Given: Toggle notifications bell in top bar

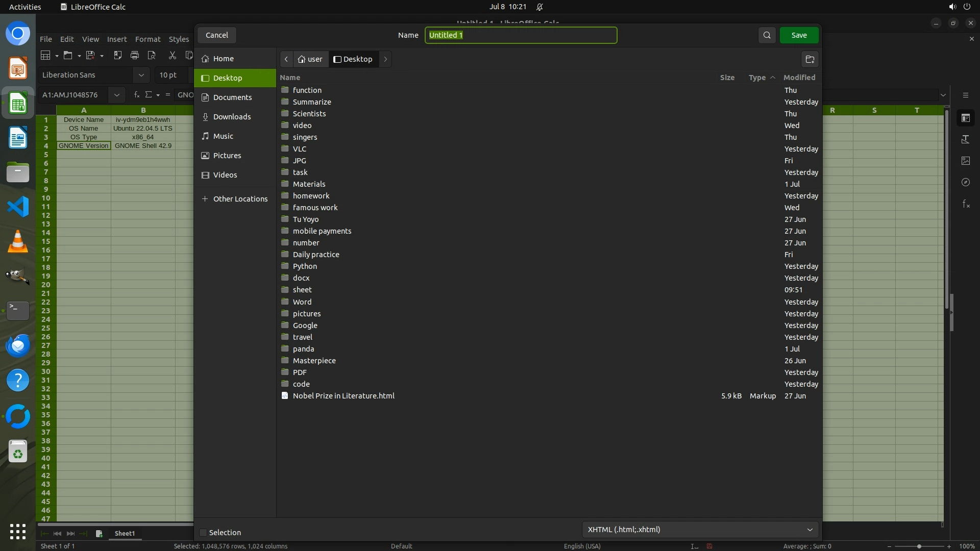Looking at the screenshot, I should 540,7.
